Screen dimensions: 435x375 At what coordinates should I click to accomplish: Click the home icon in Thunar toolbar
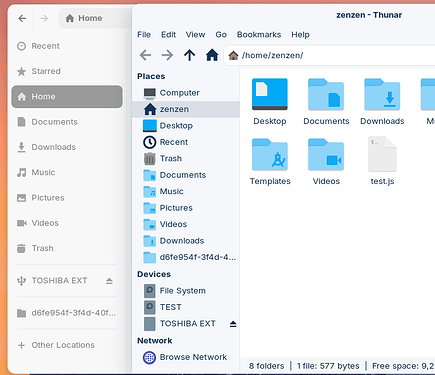(x=212, y=55)
